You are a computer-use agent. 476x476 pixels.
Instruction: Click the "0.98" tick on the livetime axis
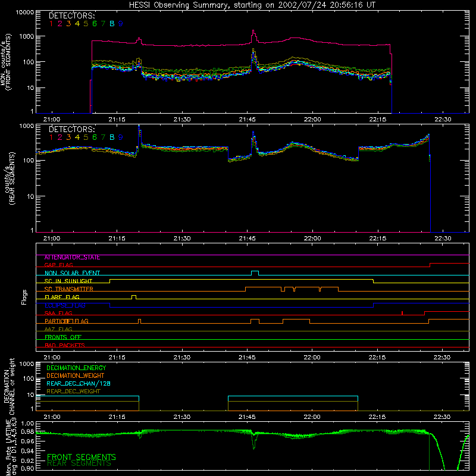[x=27, y=431]
